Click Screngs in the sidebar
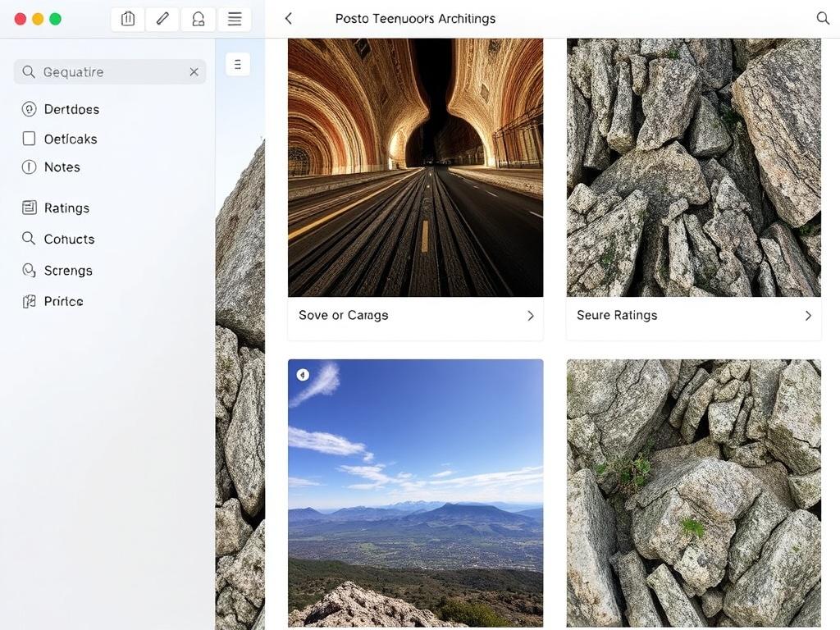This screenshot has height=630, width=840. [x=68, y=271]
